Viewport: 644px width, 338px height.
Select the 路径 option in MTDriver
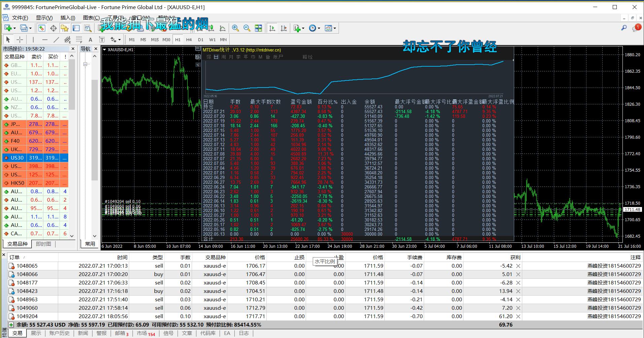click(308, 57)
